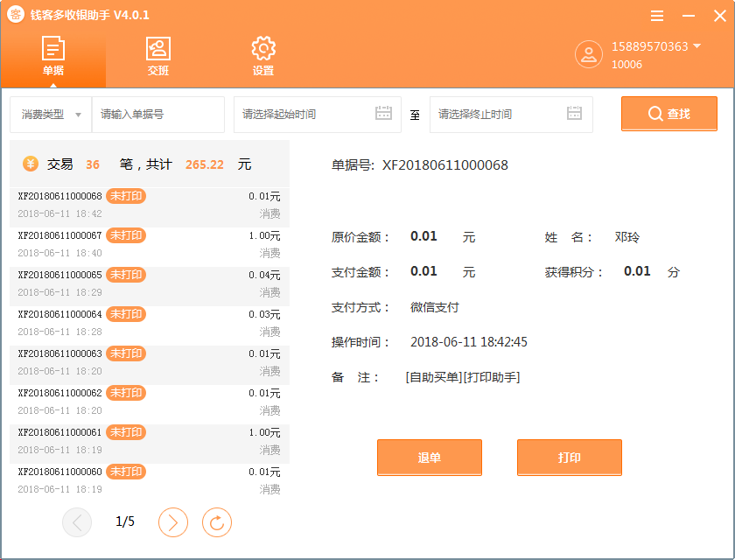Click the operation time 2018-06-11 18:42:45

[469, 342]
